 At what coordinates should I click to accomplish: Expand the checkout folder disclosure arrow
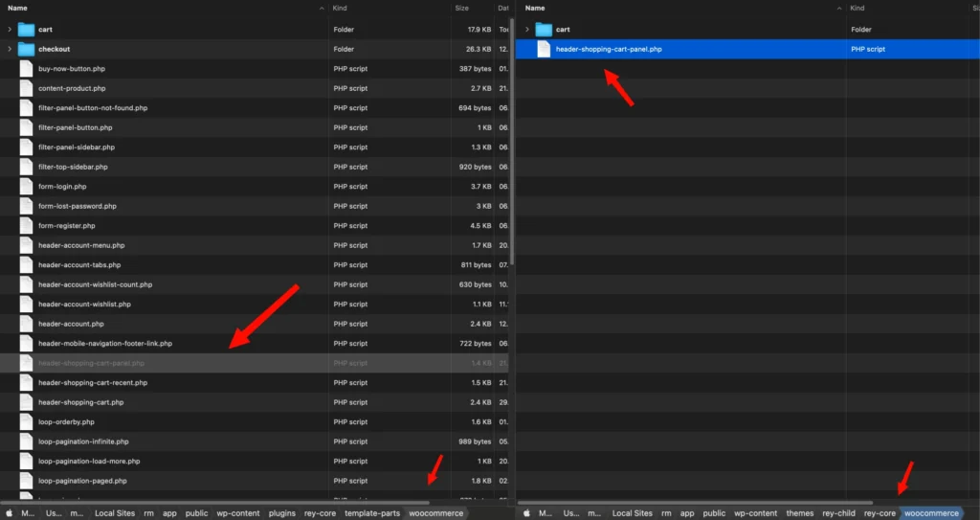(x=10, y=49)
